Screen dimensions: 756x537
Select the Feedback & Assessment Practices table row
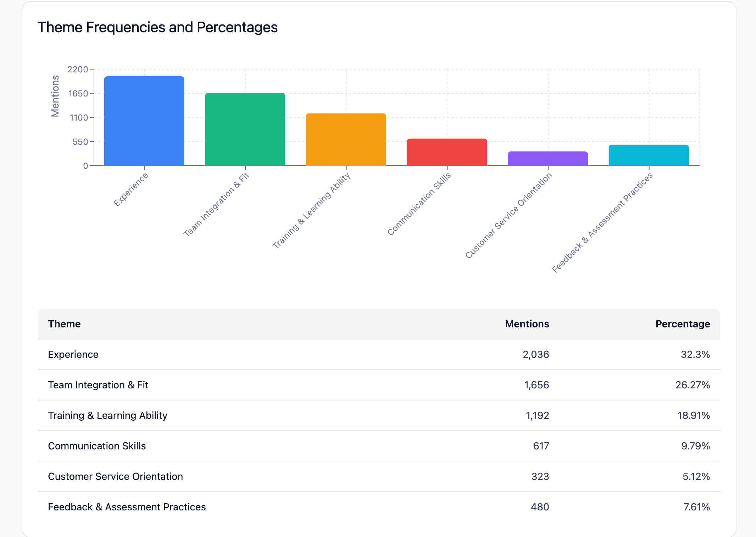click(x=127, y=507)
